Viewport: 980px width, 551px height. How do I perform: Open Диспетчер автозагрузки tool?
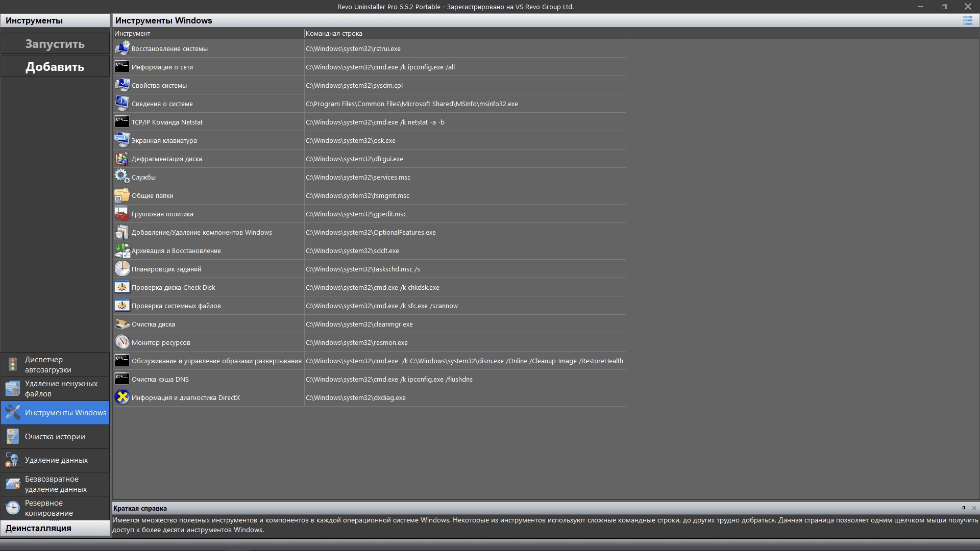point(55,364)
